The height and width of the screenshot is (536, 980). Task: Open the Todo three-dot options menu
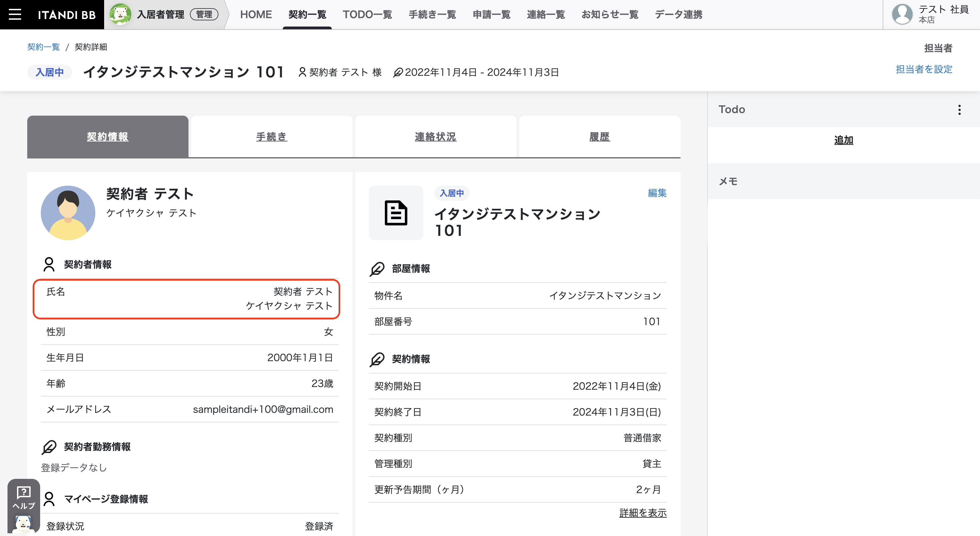959,110
